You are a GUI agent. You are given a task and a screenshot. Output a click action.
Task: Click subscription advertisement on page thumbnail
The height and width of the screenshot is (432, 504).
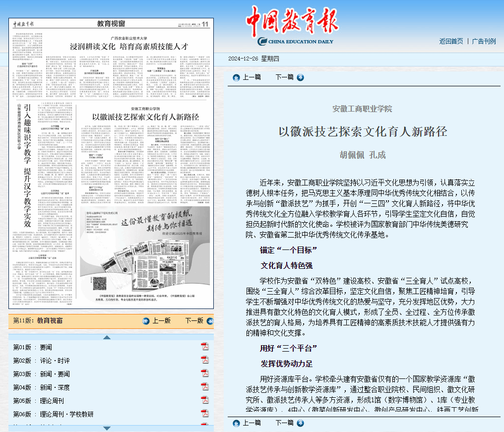145,254
